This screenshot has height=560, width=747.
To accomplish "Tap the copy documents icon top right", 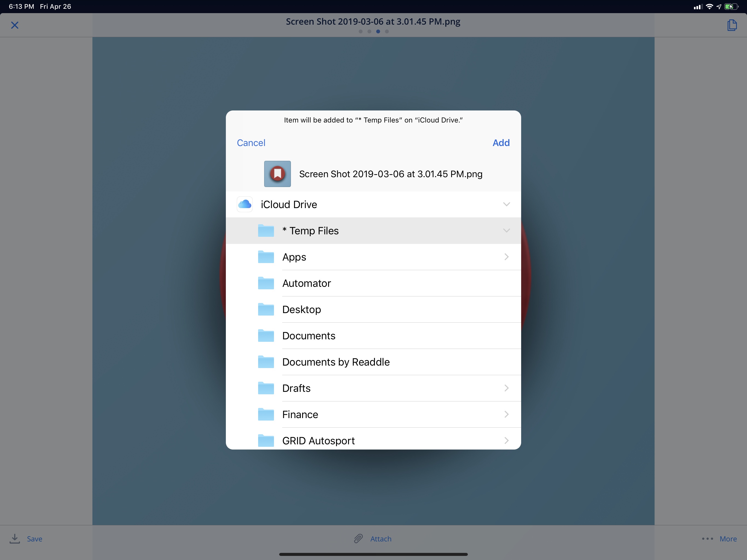I will [732, 25].
